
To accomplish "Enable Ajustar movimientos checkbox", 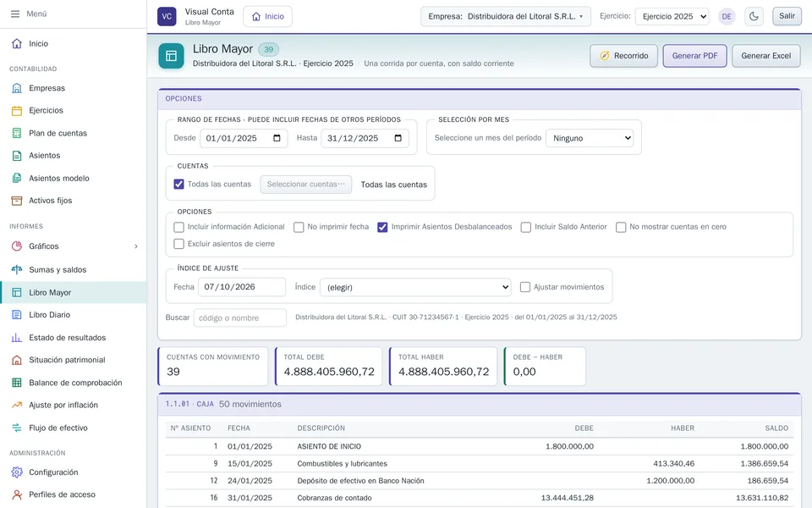I will coord(525,287).
